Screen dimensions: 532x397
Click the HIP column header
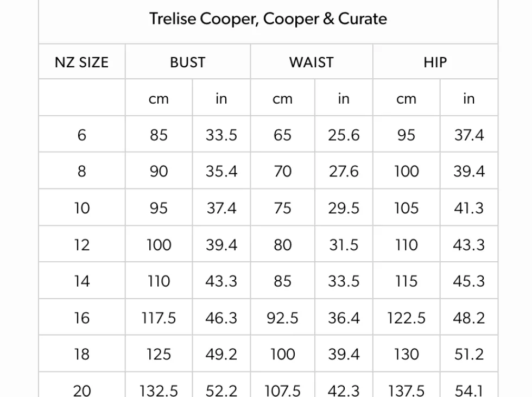pos(435,62)
